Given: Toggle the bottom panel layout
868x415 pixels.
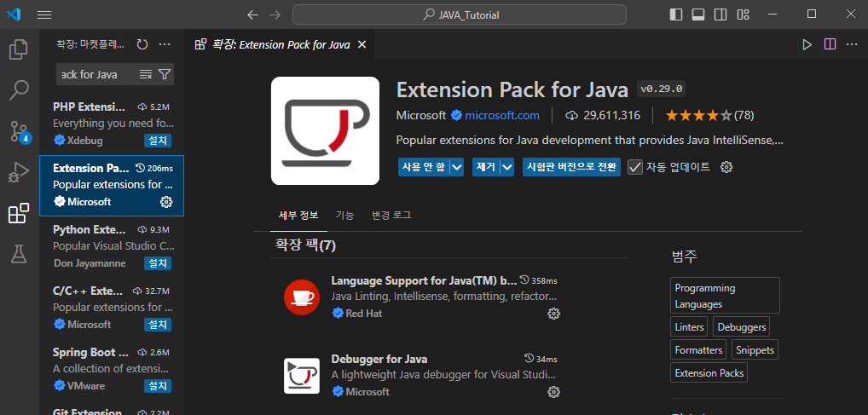Looking at the screenshot, I should click(698, 14).
